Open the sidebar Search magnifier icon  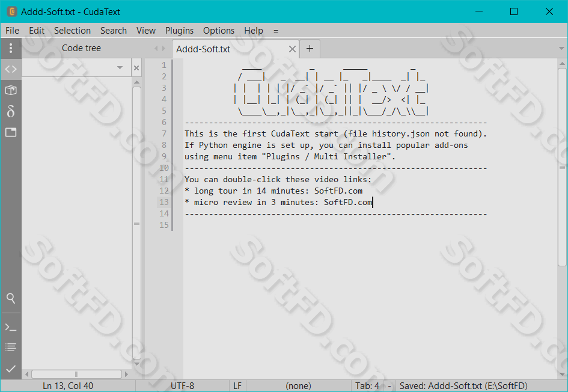11,298
